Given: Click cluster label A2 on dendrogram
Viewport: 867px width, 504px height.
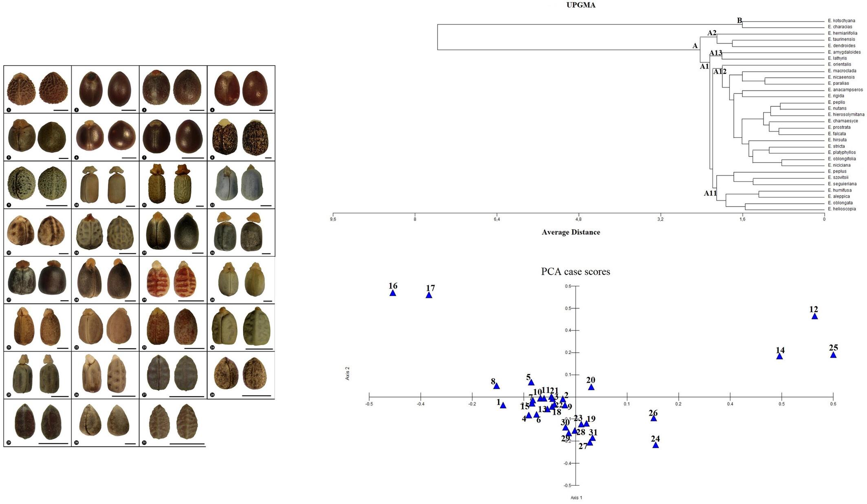Looking at the screenshot, I should (x=711, y=33).
